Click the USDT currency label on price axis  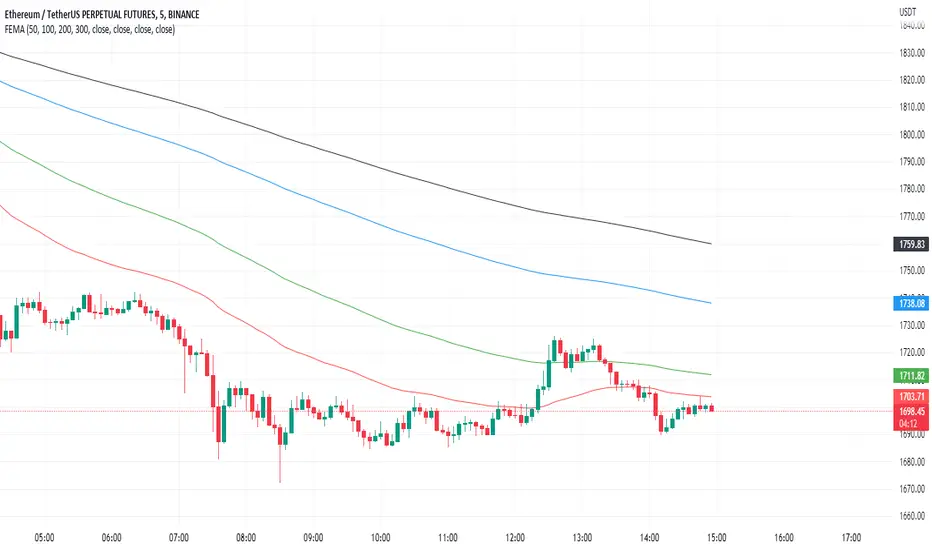point(908,12)
